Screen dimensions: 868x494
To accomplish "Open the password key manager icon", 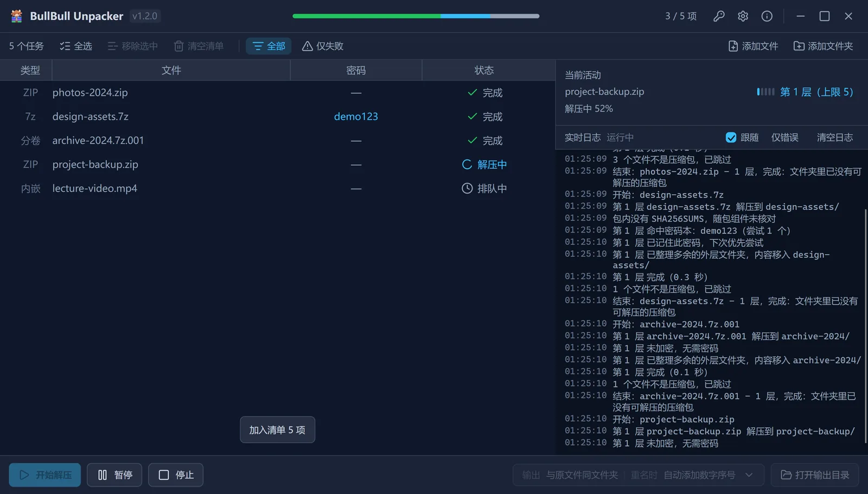I will 719,16.
